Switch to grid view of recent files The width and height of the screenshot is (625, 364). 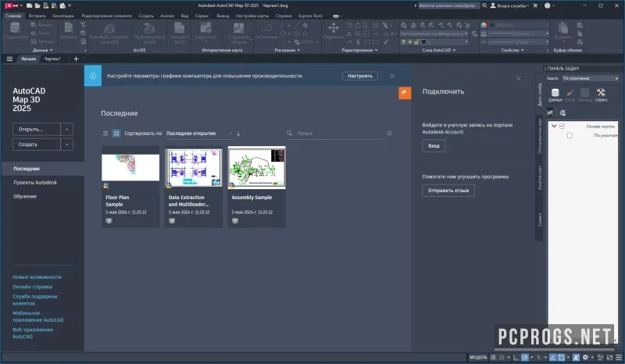[116, 133]
